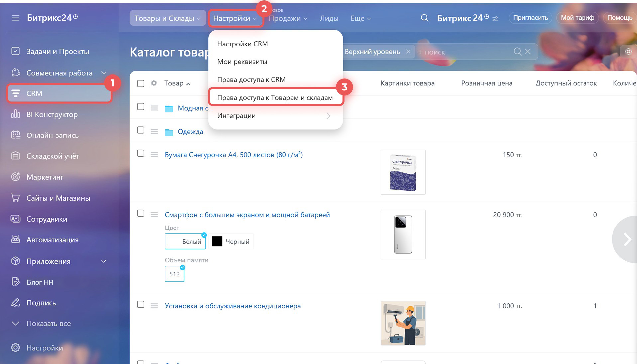637x364 pixels.
Task: Choose Права доступа к Товарам и складам
Action: (275, 98)
